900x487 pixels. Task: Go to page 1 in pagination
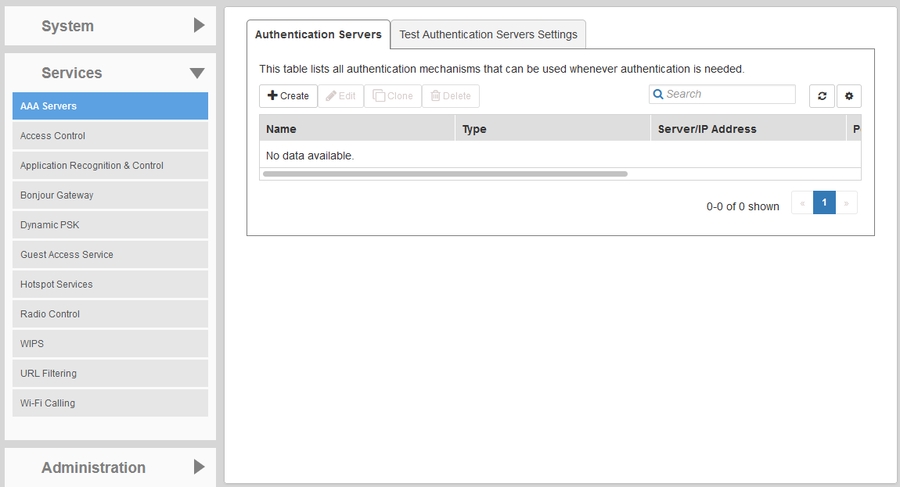pyautogui.click(x=824, y=203)
